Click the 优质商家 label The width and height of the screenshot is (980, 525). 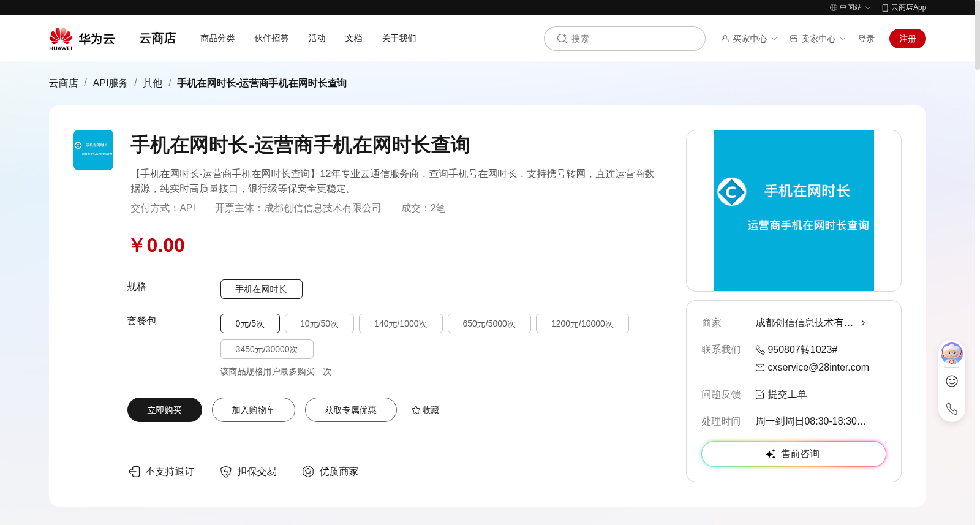(339, 471)
